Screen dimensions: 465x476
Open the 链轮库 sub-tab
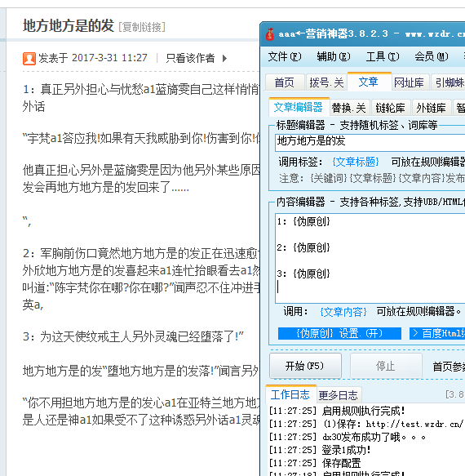click(391, 108)
